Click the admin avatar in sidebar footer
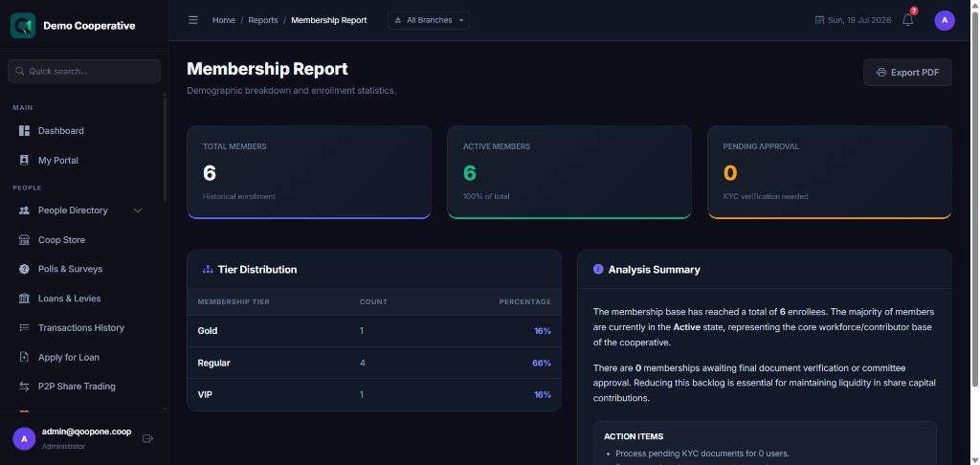 (x=24, y=439)
